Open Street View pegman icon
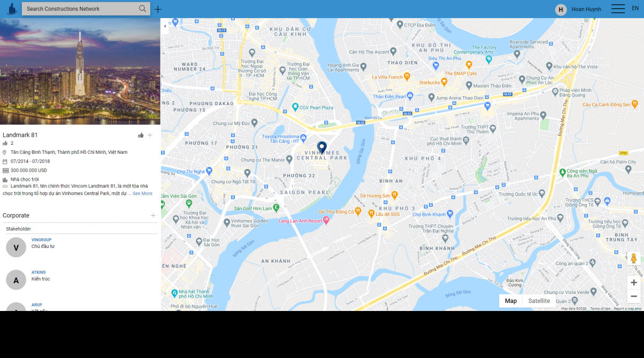Screen dimensions: 644x358 click(x=634, y=259)
